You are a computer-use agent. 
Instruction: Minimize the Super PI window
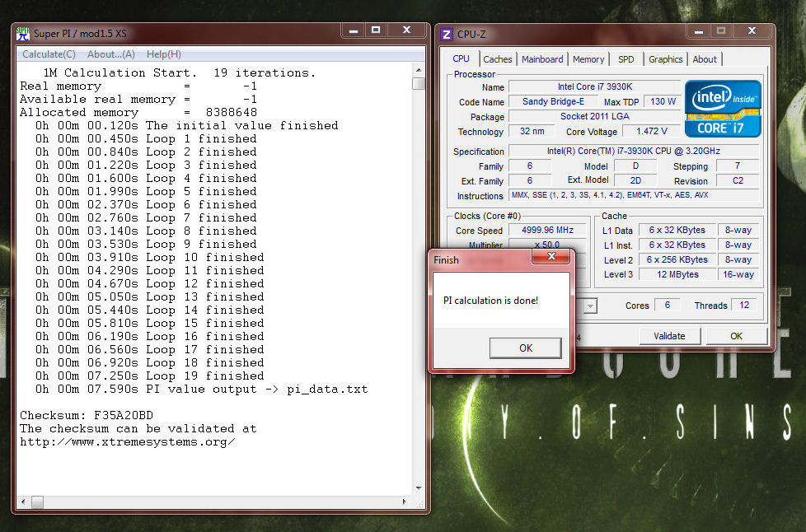tap(353, 30)
